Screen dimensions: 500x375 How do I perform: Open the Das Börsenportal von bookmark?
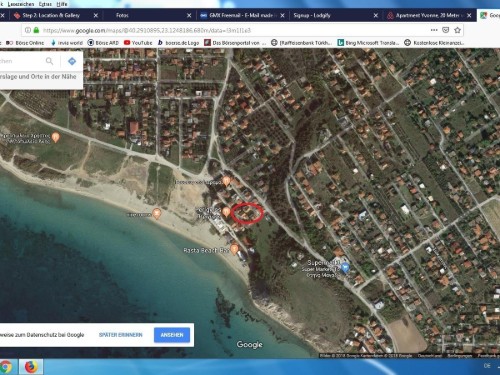coord(235,43)
